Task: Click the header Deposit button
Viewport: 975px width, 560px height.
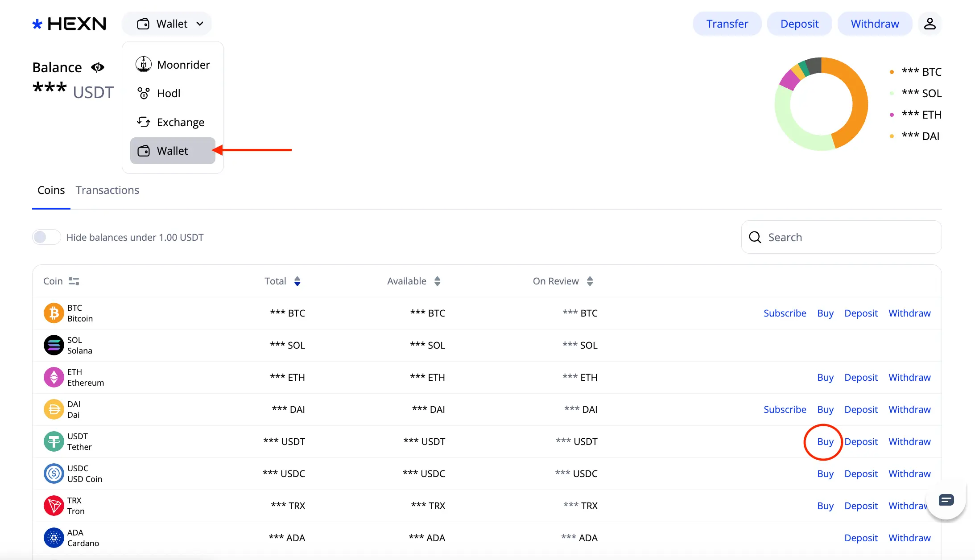Action: 799,24
